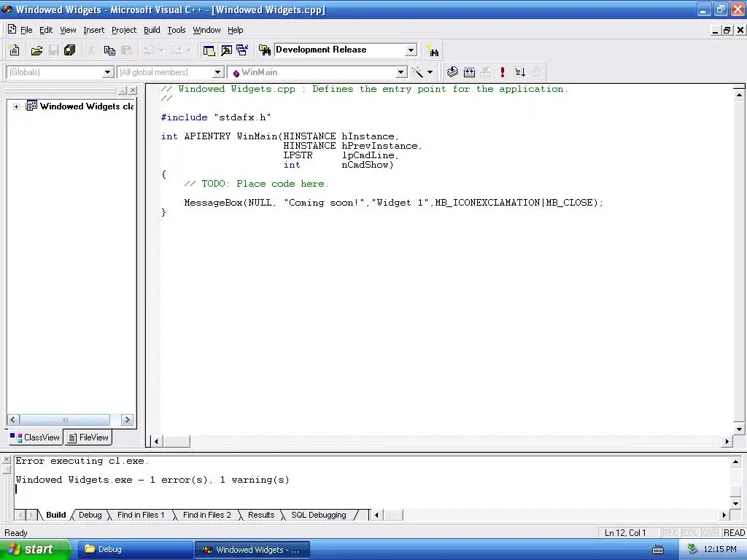This screenshot has width=747, height=560.
Task: Open the Undo history dropdown arrow
Action: click(x=161, y=50)
